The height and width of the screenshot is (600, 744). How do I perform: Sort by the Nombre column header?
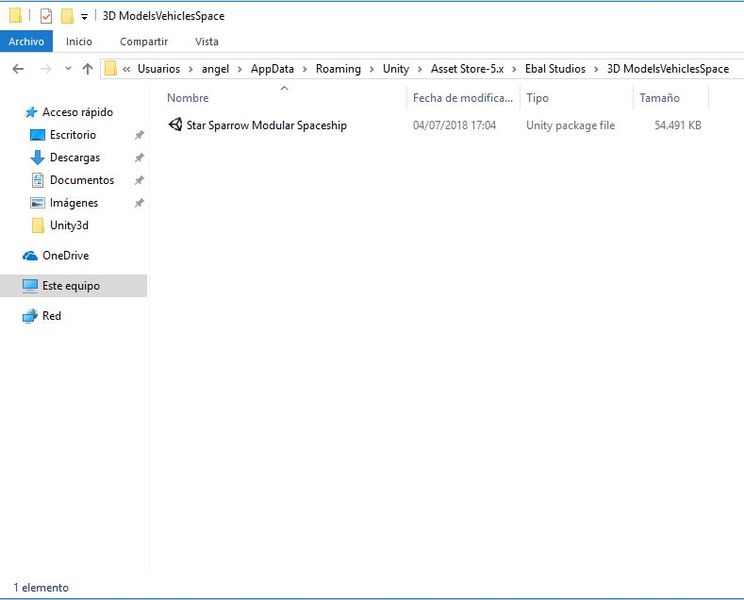(187, 98)
